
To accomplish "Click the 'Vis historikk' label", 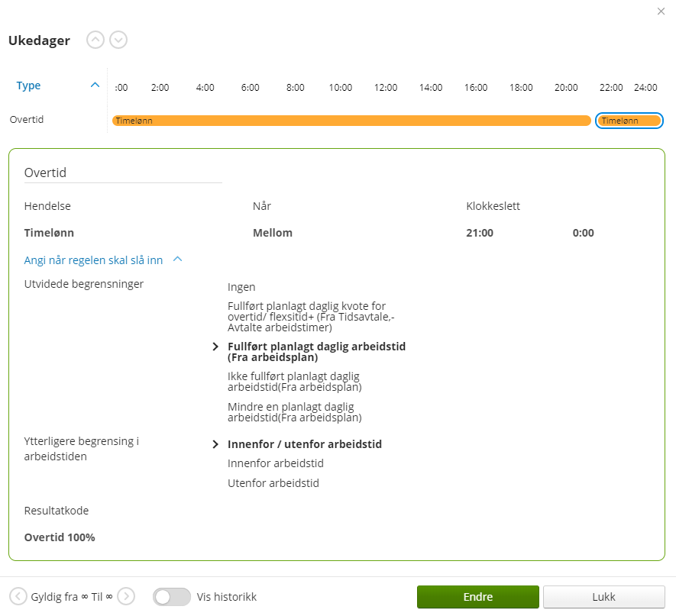I will coord(226,597).
